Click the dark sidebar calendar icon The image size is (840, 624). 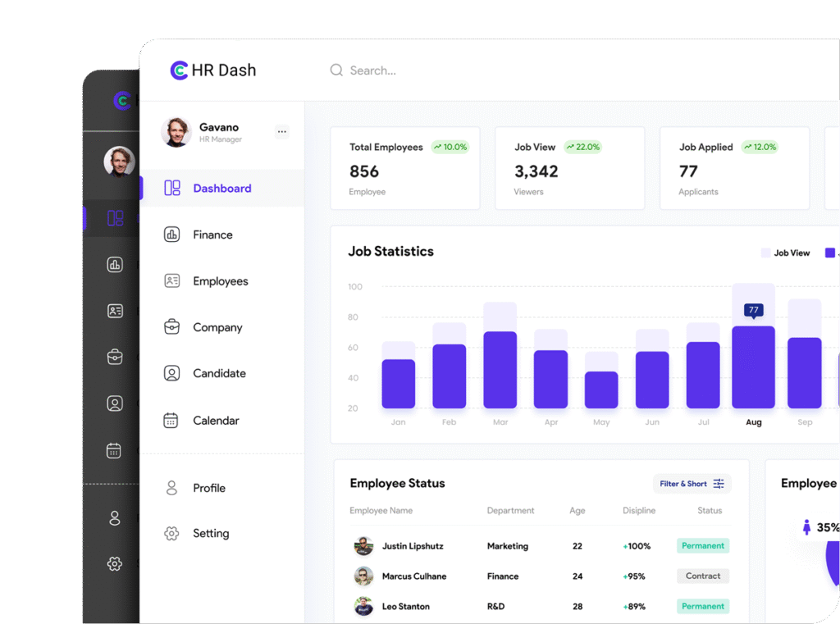coord(115,450)
